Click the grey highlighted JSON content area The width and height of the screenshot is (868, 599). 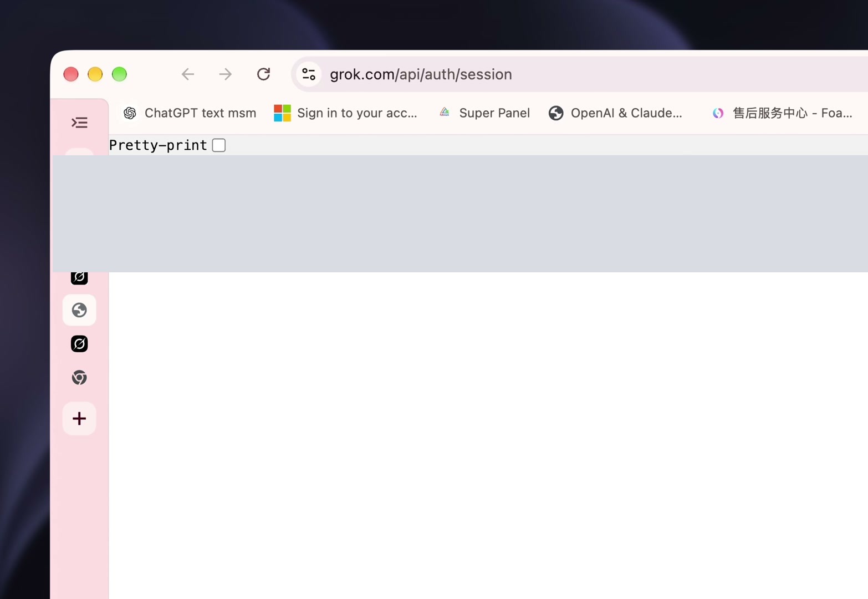pos(460,214)
